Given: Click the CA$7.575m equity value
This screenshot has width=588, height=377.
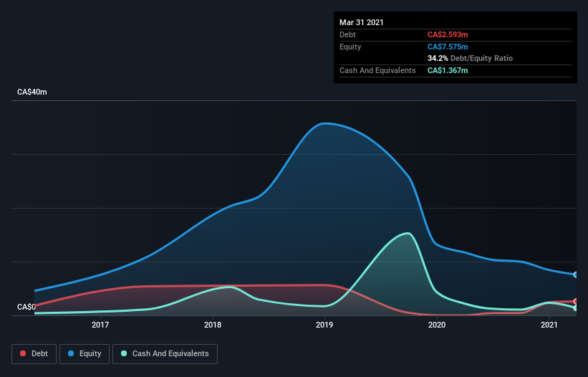Looking at the screenshot, I should (448, 47).
